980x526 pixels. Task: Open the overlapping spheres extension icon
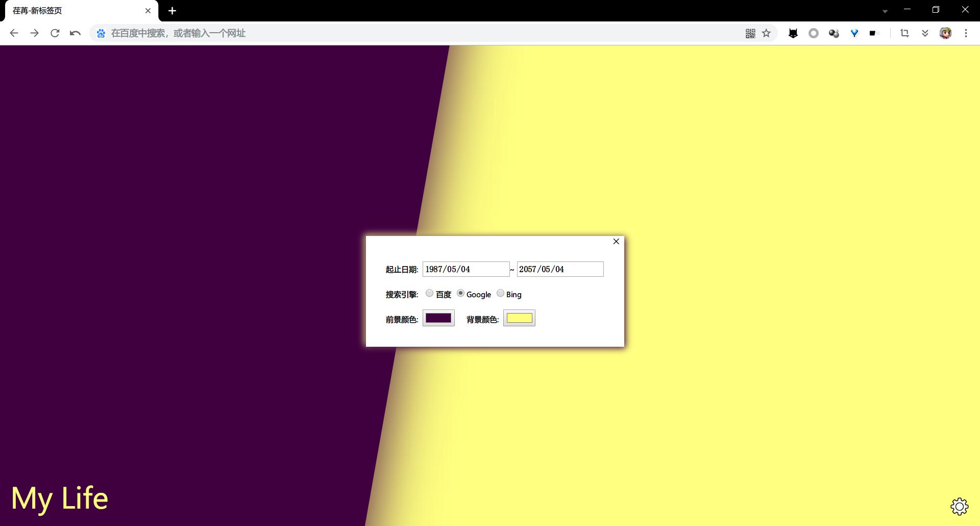point(834,33)
